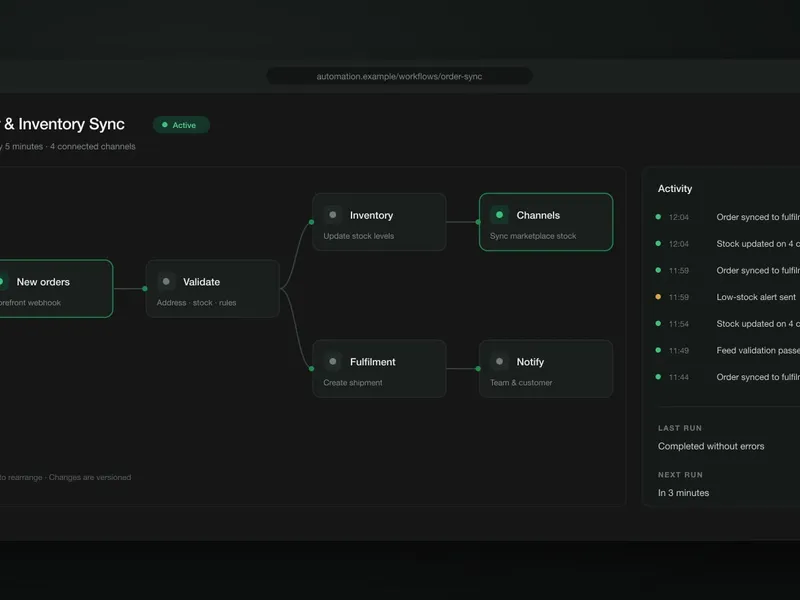This screenshot has width=800, height=600.
Task: Click 'Completed without errors' last run status
Action: 711,446
